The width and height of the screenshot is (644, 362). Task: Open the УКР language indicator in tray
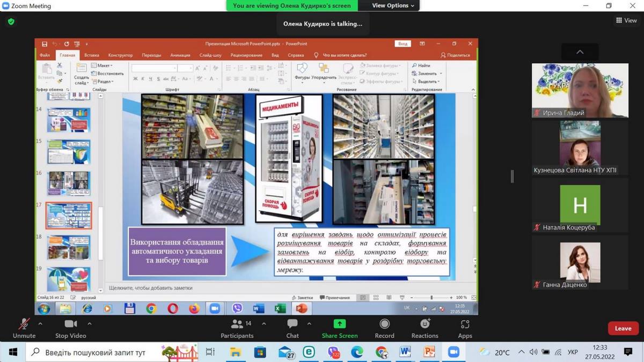tap(573, 352)
